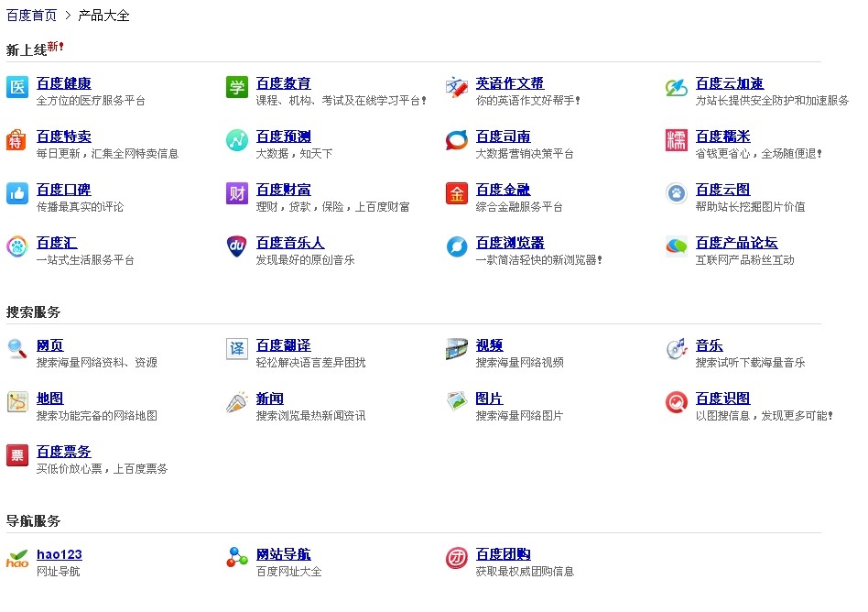Click the hao123 logo icon
868x612 pixels.
17,558
